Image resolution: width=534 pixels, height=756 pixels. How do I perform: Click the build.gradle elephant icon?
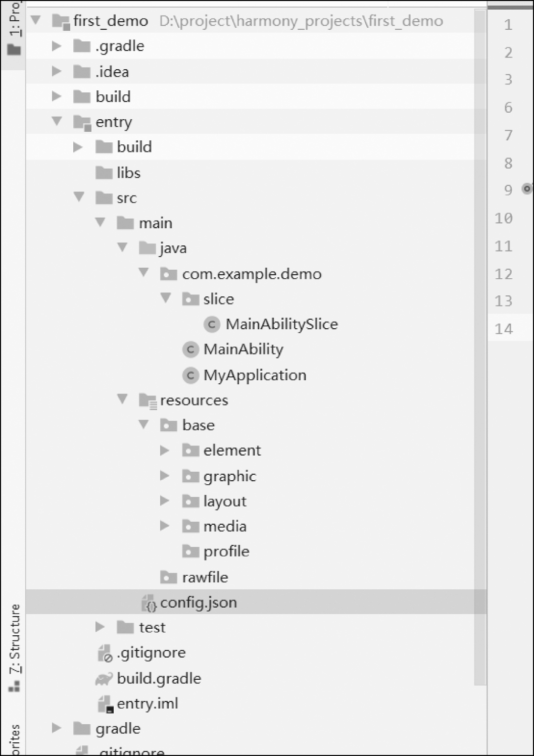(104, 679)
